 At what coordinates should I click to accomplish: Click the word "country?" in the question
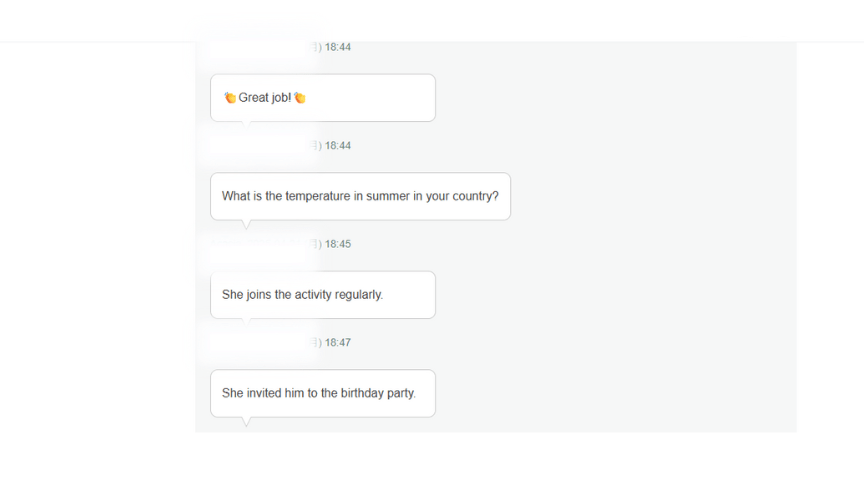tap(476, 197)
